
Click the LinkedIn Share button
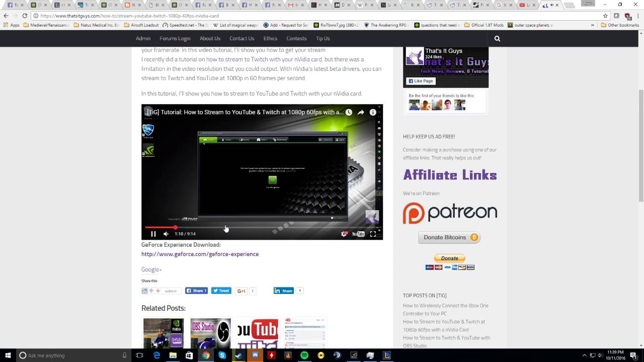284,291
